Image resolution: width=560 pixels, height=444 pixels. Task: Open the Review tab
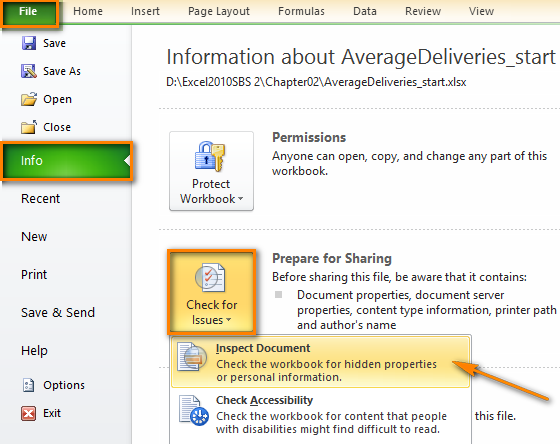[x=423, y=11]
